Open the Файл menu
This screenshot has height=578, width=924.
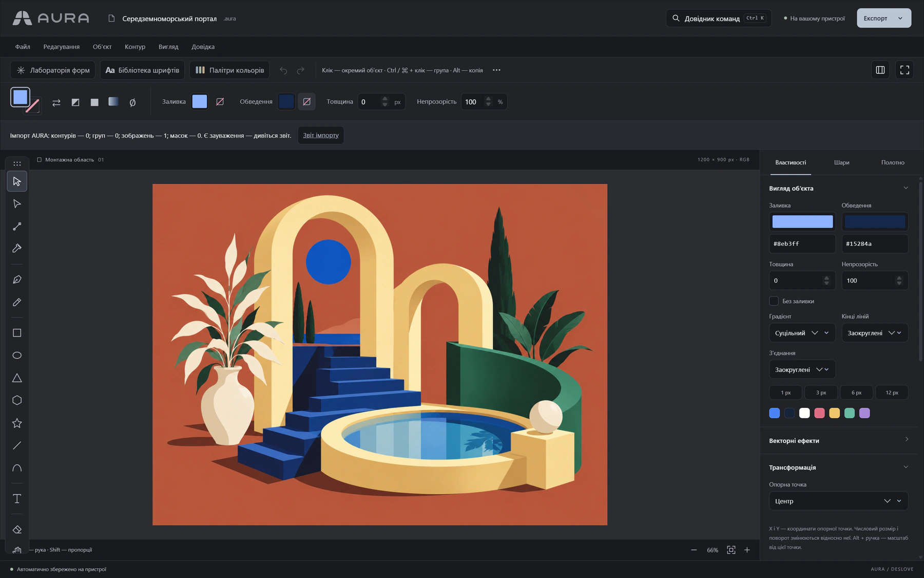pos(23,47)
